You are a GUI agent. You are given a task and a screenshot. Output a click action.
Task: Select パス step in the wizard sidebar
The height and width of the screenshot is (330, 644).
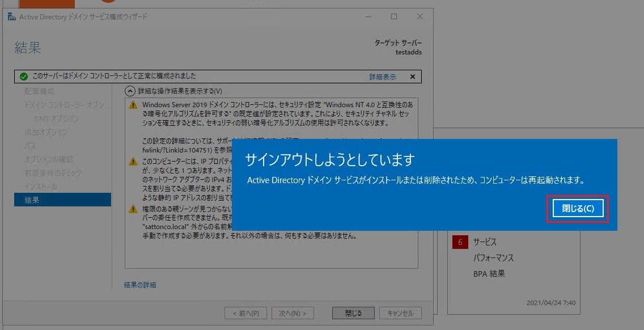coord(30,146)
